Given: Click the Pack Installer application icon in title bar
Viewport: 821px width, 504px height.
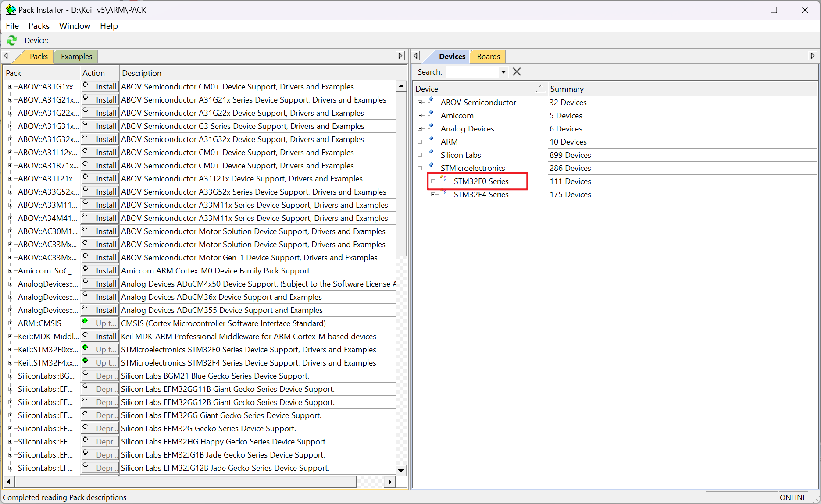Looking at the screenshot, I should click(x=11, y=10).
